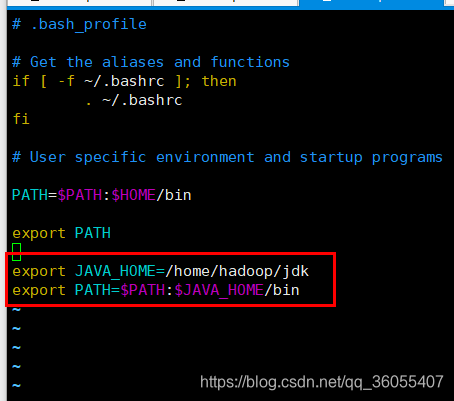Image resolution: width=454 pixels, height=401 pixels.
Task: Click the '# User specific environment and startup programs' comment
Action: [227, 157]
